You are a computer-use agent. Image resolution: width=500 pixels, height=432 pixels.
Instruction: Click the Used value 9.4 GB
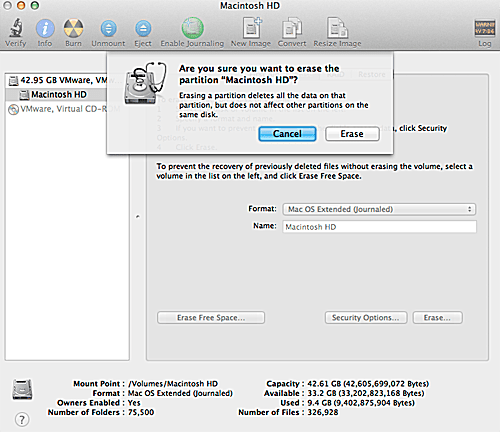click(361, 403)
